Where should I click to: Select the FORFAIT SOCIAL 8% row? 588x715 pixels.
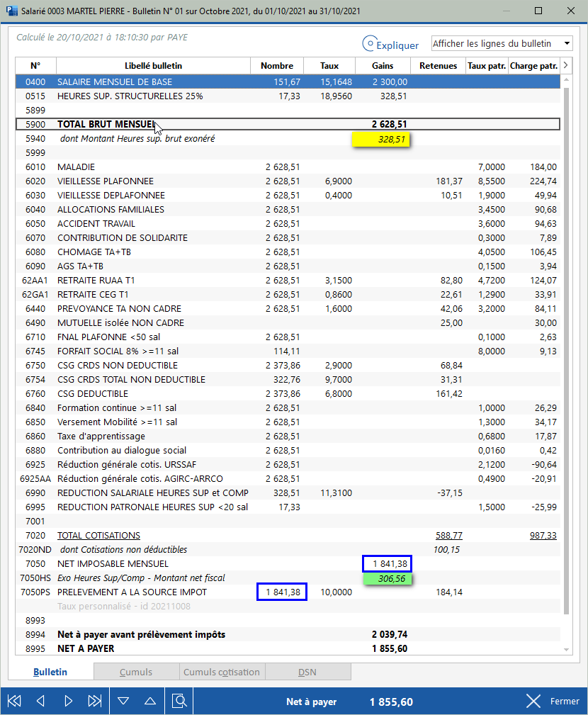point(288,351)
